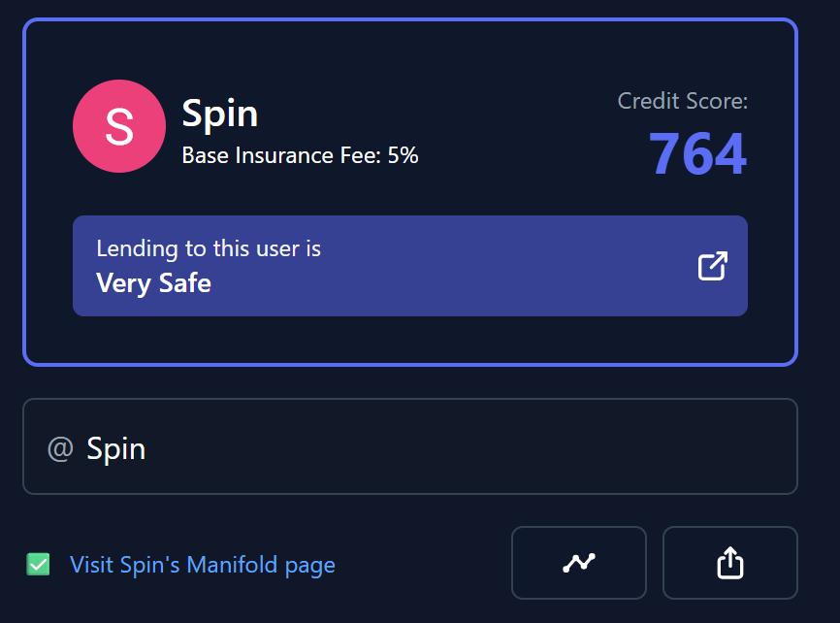Click the green checkmark icon
This screenshot has height=623, width=840.
coord(38,564)
